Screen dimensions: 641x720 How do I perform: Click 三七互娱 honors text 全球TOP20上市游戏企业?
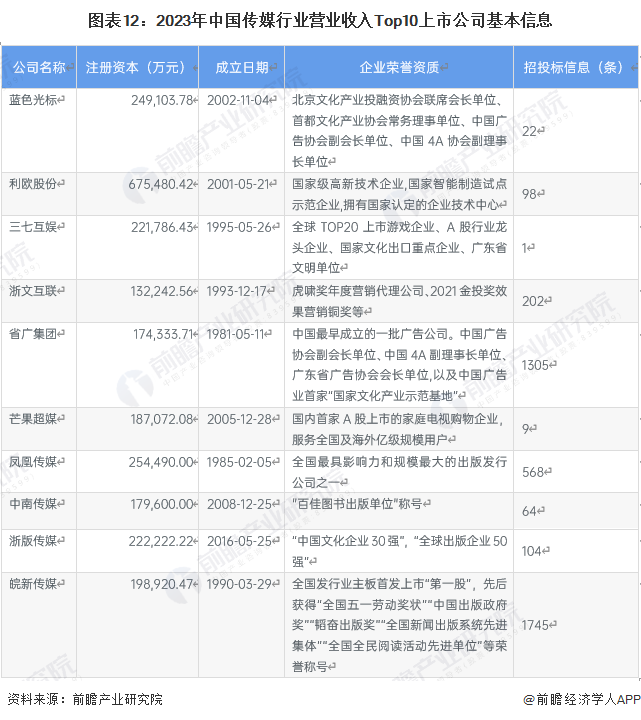click(363, 226)
